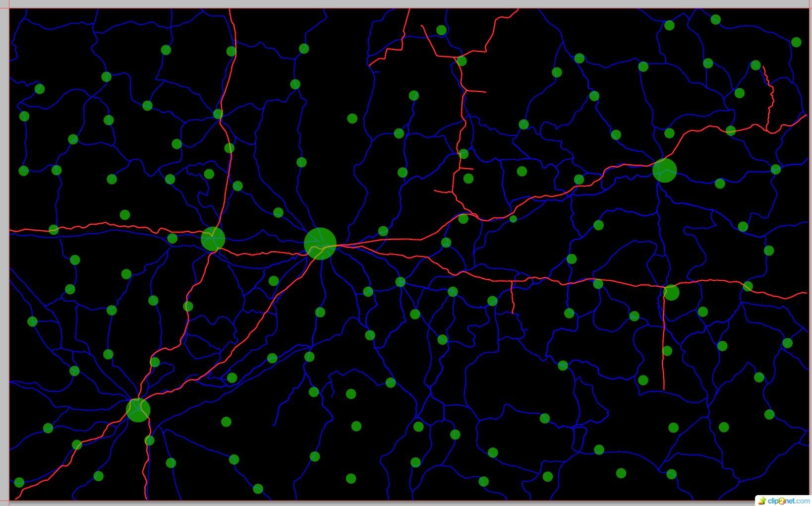
Task: Click the clip2net green upload arrow icon
Action: coord(761,501)
